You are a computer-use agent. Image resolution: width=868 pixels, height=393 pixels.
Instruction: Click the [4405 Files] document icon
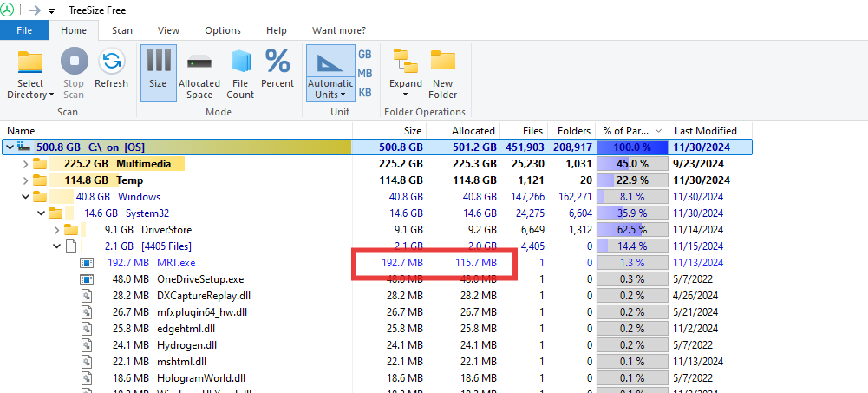(x=70, y=246)
